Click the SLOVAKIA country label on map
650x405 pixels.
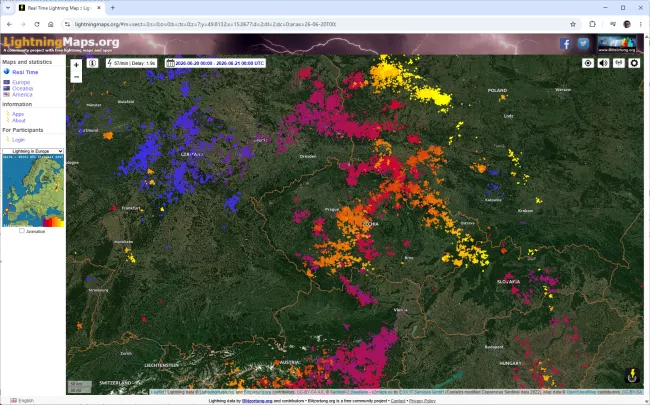point(509,281)
